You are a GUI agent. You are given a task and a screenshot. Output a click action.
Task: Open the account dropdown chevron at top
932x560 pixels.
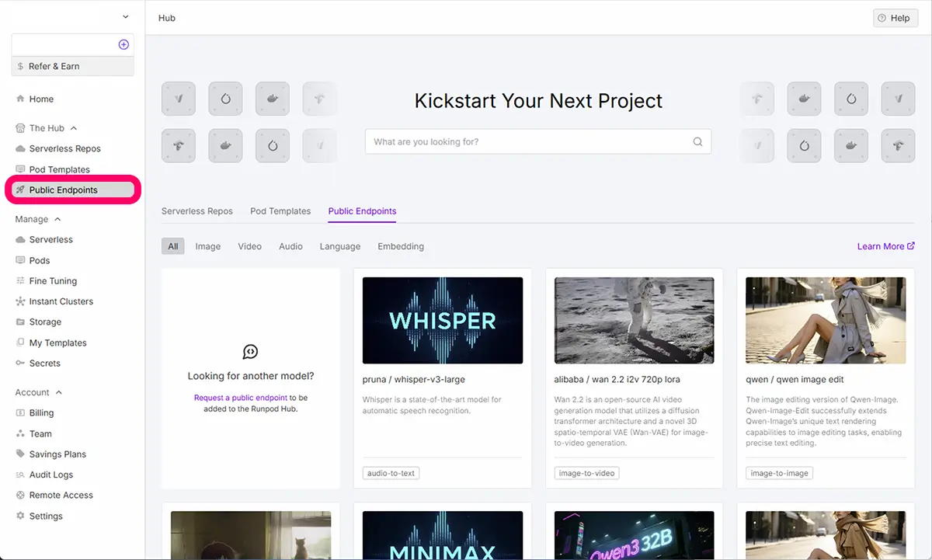click(x=126, y=17)
